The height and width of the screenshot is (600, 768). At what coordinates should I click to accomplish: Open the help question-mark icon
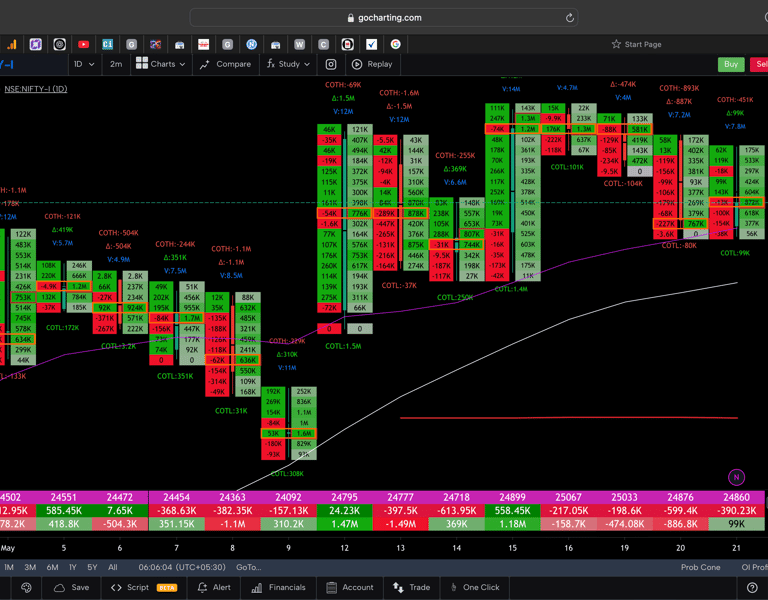752,587
